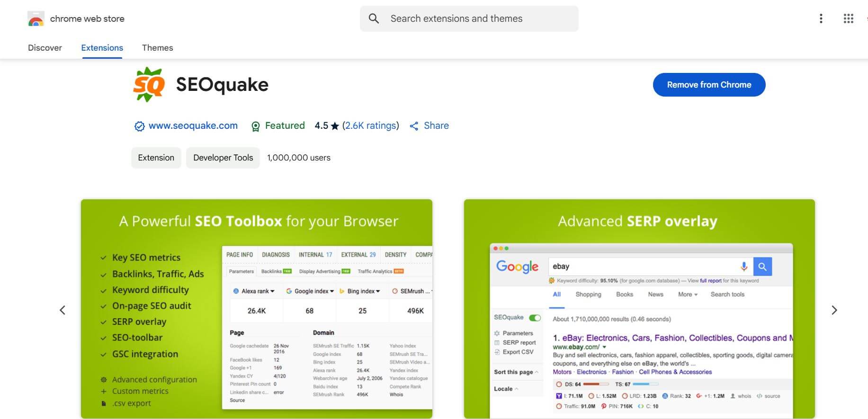
Task: Go to next screenshot arrow
Action: (x=834, y=310)
